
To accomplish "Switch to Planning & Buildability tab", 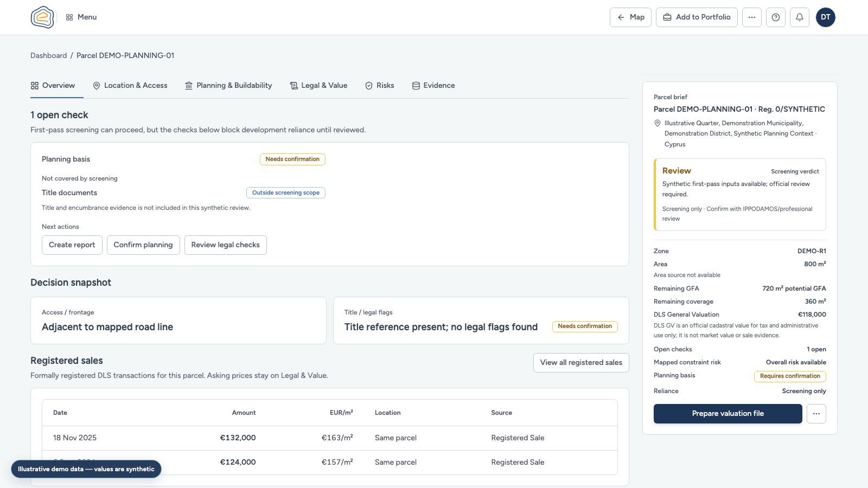I will pos(228,86).
